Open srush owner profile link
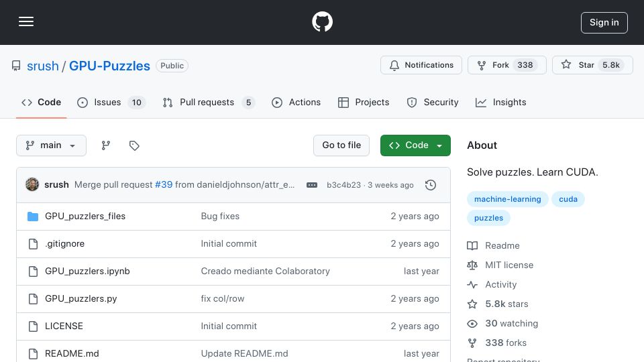 point(43,66)
